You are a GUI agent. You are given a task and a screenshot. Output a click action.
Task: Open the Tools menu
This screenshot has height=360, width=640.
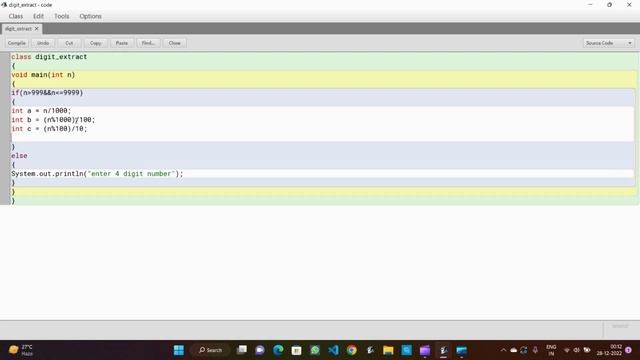62,16
